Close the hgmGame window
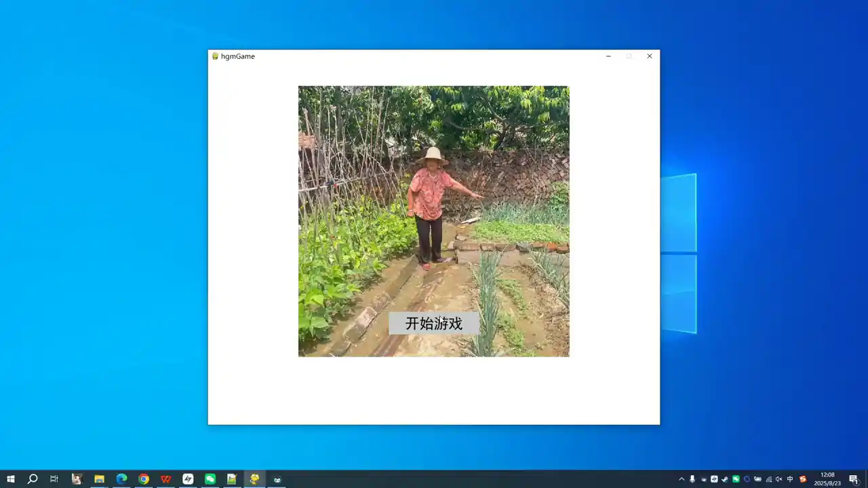This screenshot has height=488, width=868. coord(650,56)
